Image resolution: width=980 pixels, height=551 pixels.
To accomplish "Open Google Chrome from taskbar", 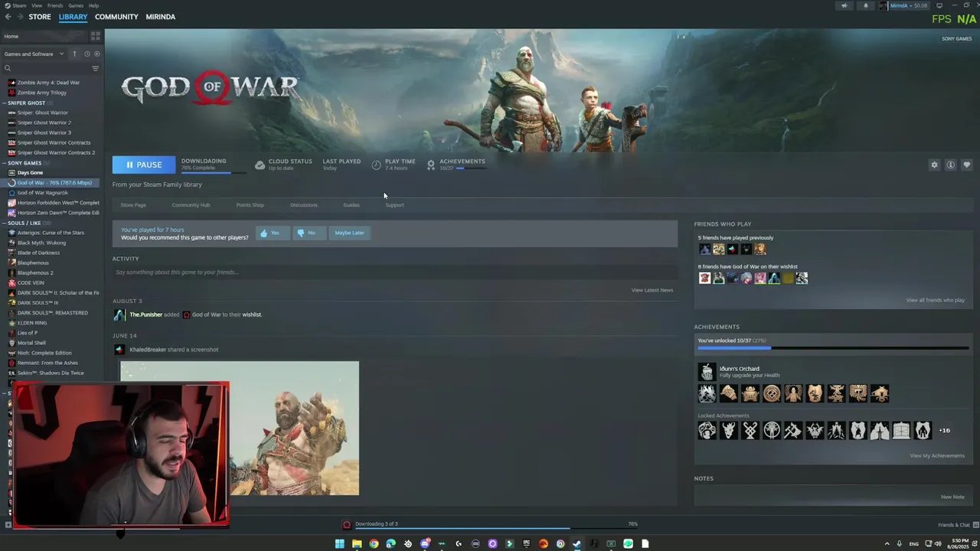I will 374,543.
